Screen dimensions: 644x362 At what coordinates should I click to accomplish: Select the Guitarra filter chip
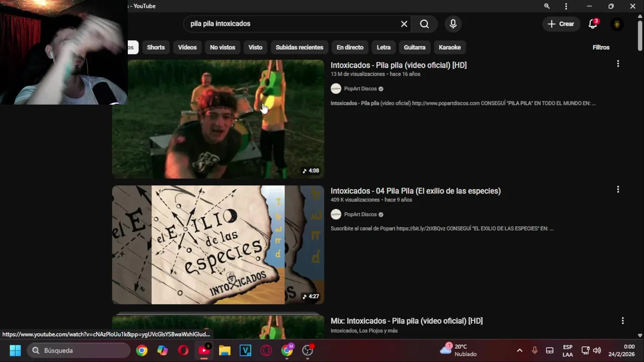[415, 47]
